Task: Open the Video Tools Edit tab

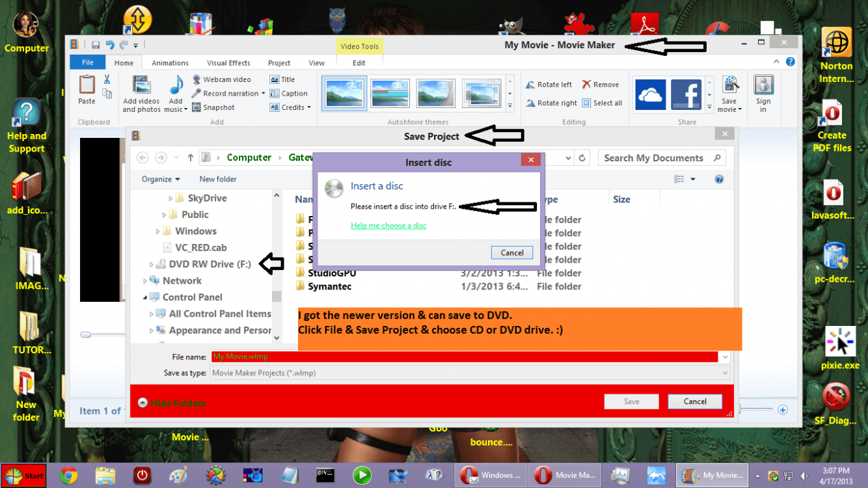Action: pos(359,63)
